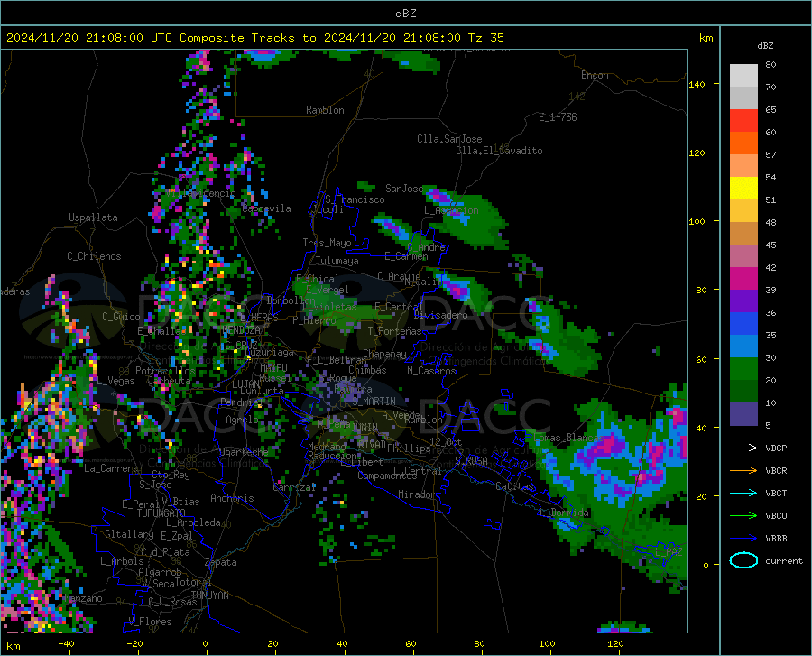Click the dBZ title at the top
The height and width of the screenshot is (656, 812).
tap(405, 14)
